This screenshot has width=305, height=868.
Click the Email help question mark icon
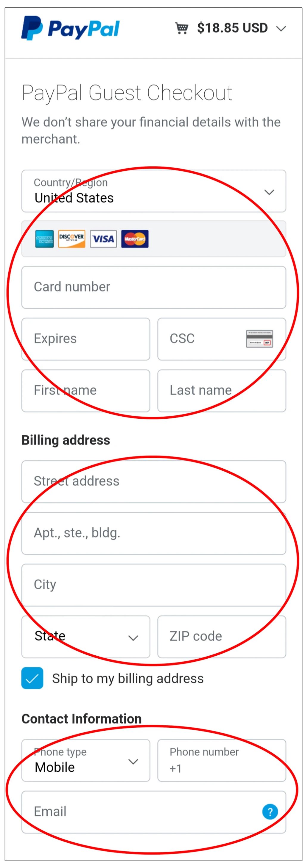click(x=270, y=812)
